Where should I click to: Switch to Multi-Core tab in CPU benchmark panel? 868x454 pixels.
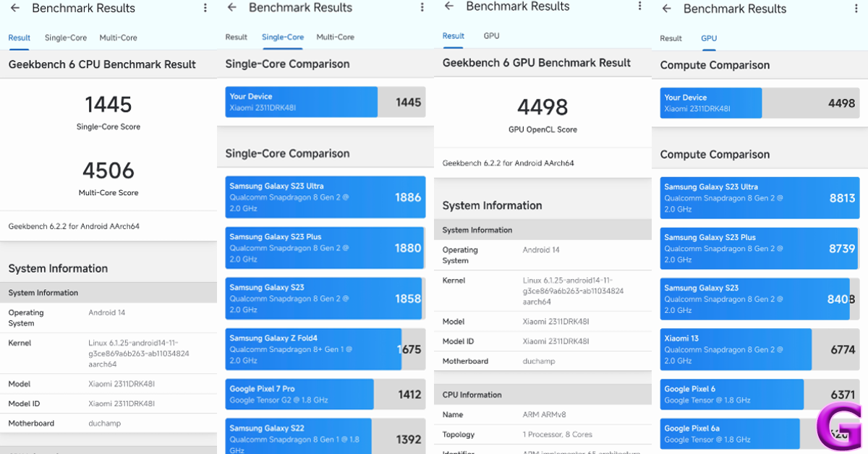click(x=118, y=38)
